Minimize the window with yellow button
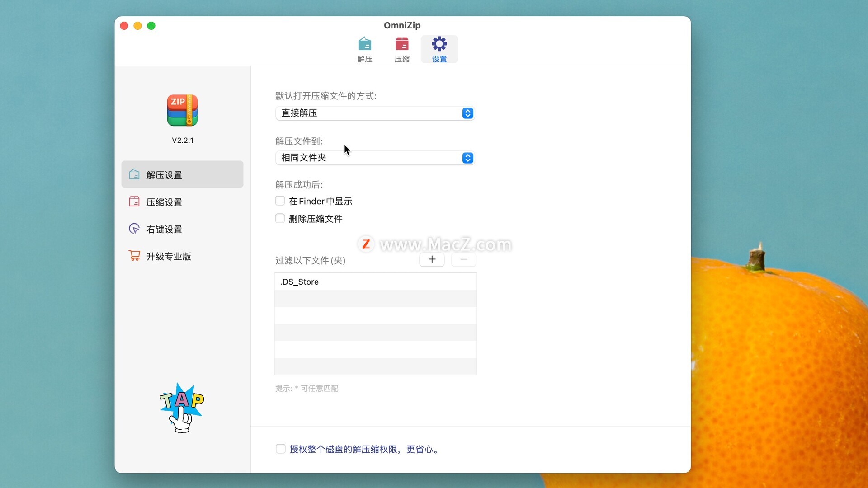The image size is (868, 488). (138, 26)
